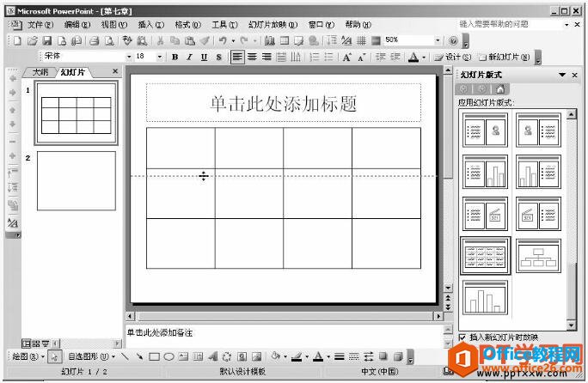This screenshot has height=383, width=588.
Task: Click the task pane Home icon
Action: click(x=500, y=89)
